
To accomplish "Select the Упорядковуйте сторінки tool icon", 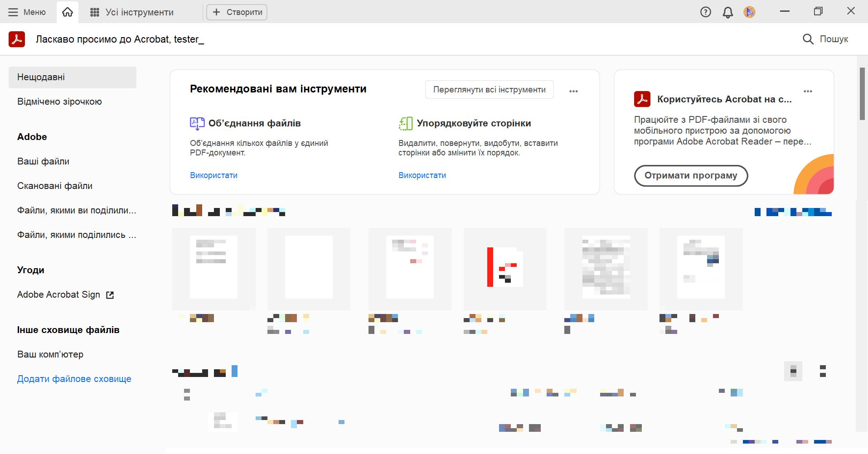I will tap(405, 122).
